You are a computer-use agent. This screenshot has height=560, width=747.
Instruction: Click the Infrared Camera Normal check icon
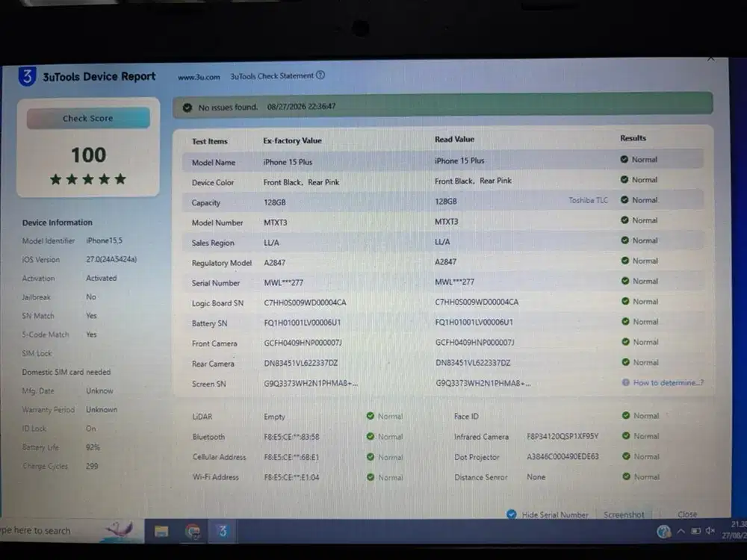pos(626,436)
